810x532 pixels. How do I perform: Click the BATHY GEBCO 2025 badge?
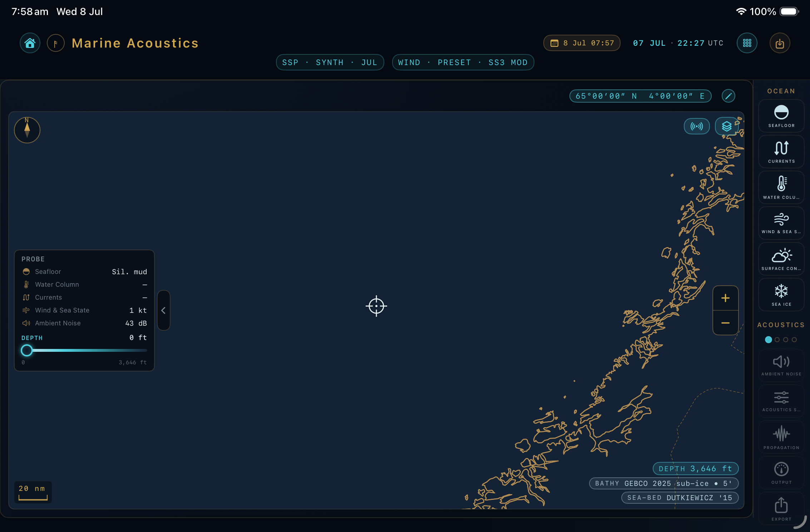point(664,483)
